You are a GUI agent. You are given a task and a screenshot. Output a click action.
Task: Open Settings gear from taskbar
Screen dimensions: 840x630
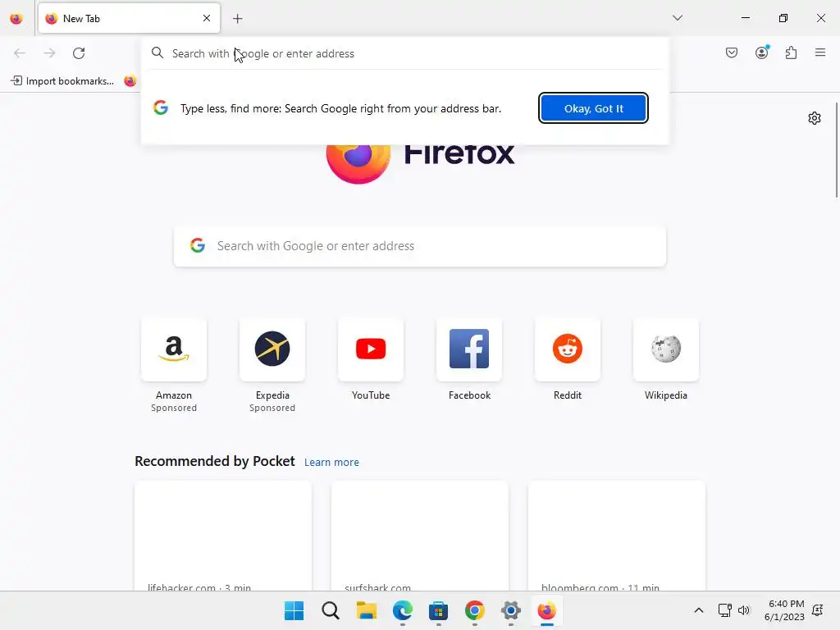tap(510, 610)
